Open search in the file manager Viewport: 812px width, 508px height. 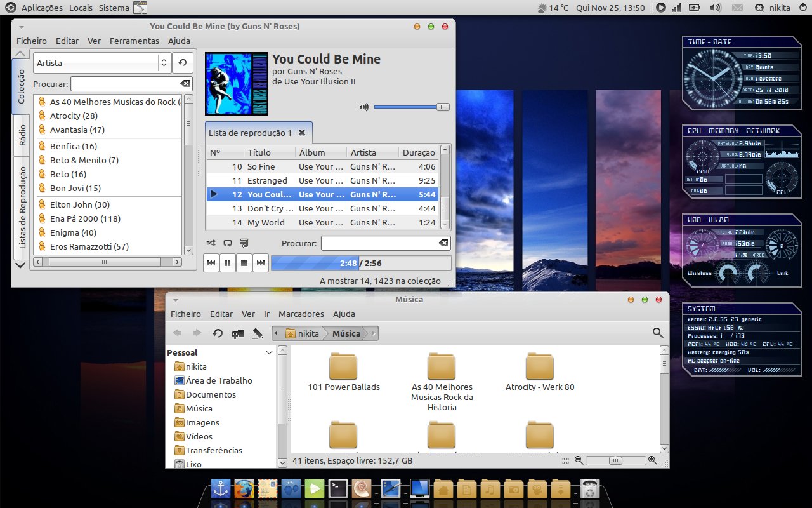[x=657, y=333]
